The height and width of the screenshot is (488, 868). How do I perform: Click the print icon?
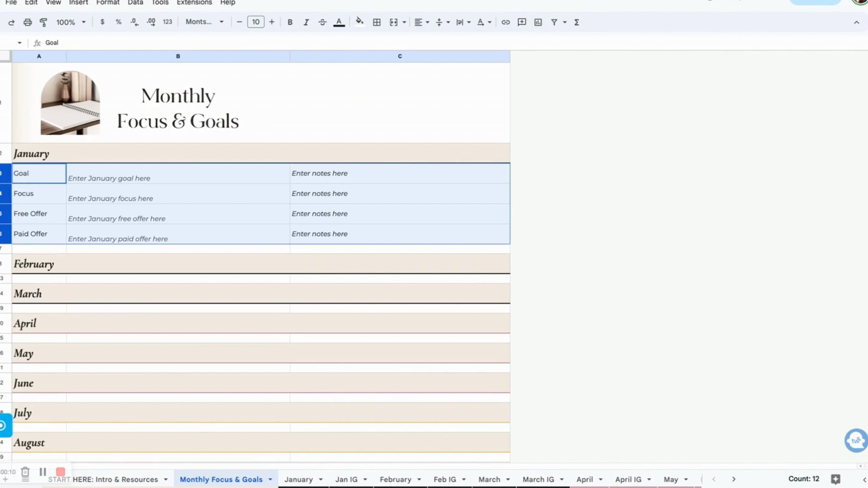tap(27, 22)
